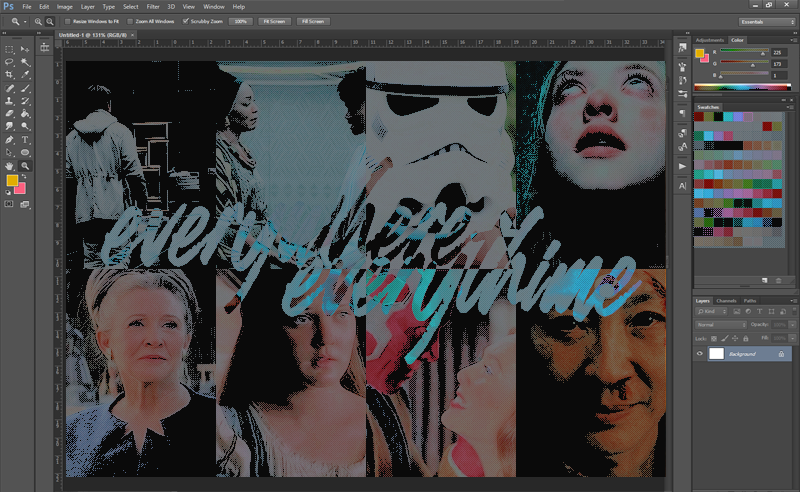
Task: Switch to the Adjustments tab
Action: [710, 40]
